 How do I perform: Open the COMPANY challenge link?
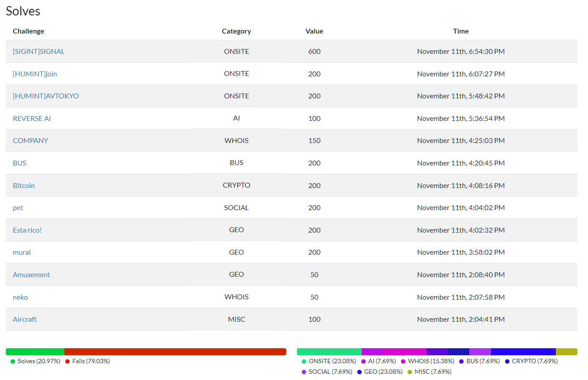pos(30,140)
